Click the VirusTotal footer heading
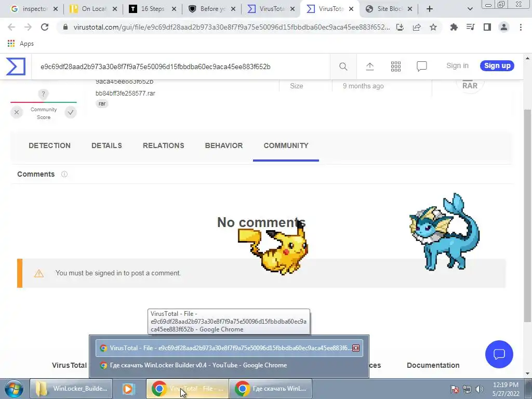The width and height of the screenshot is (532, 399). (69, 365)
